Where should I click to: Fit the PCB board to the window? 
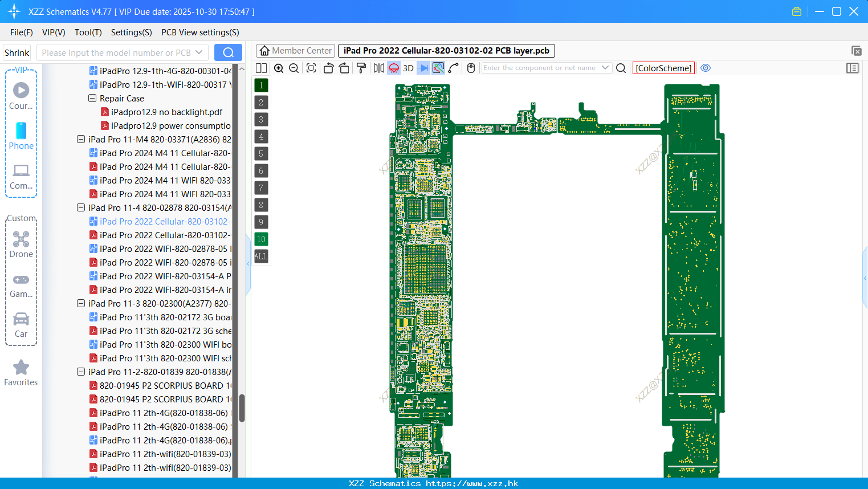(x=311, y=68)
